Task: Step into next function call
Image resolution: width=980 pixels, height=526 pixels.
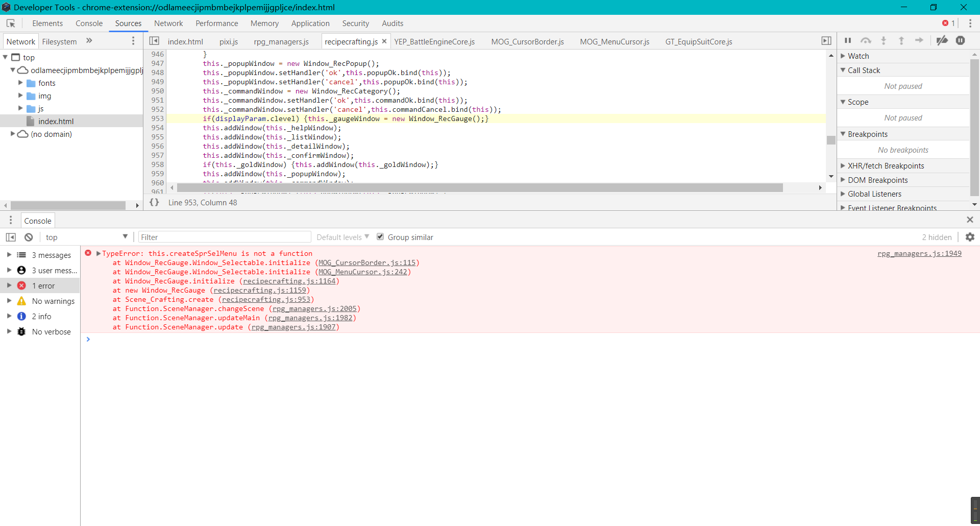Action: click(884, 40)
